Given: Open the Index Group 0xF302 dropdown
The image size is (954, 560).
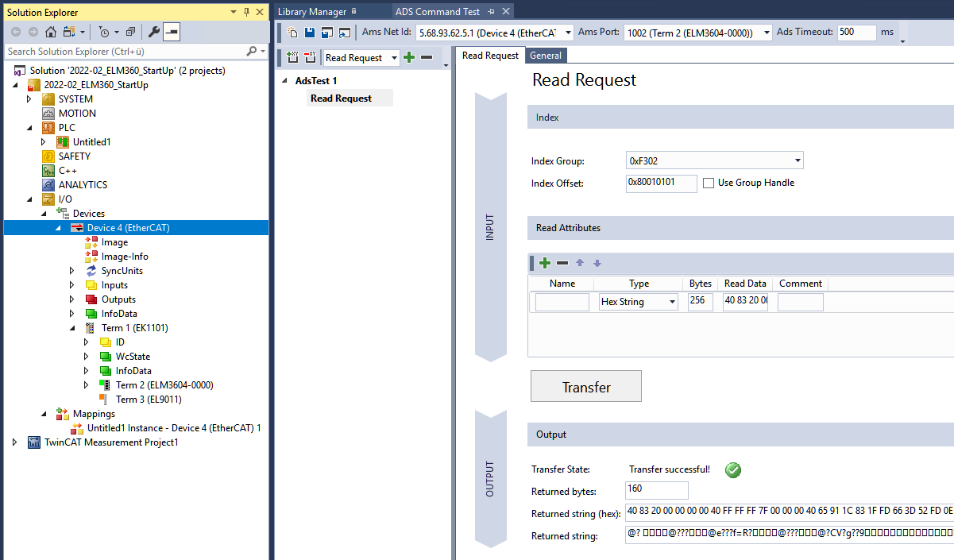Looking at the screenshot, I should (x=797, y=160).
